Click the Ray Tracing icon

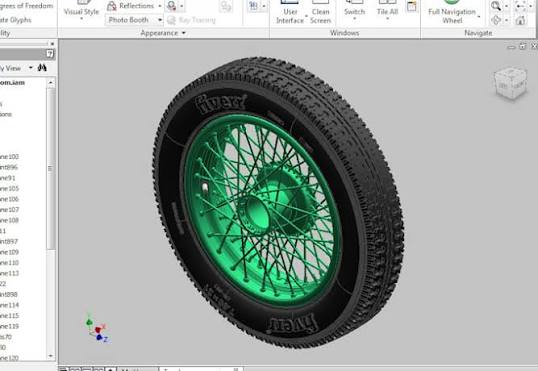tap(171, 20)
